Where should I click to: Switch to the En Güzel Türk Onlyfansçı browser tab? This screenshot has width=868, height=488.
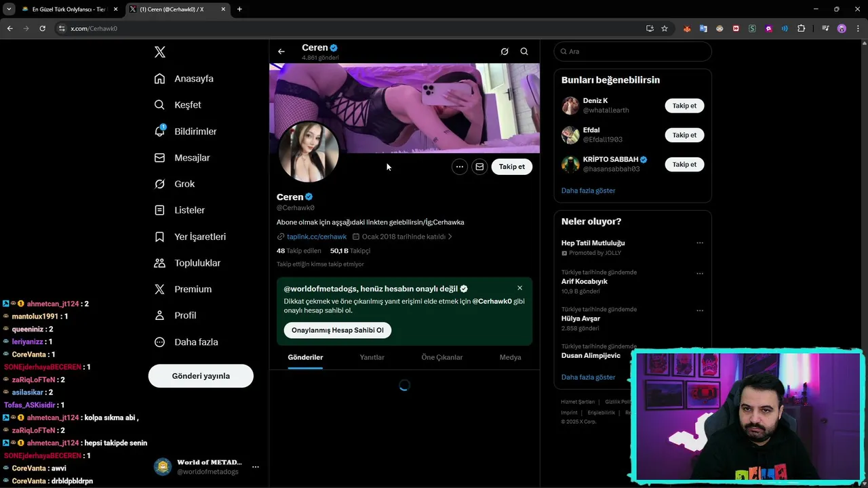pyautogui.click(x=69, y=9)
